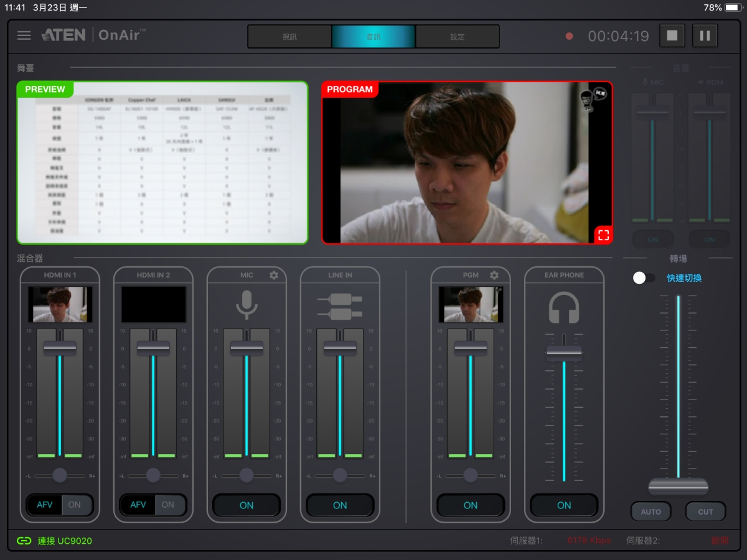Image resolution: width=747 pixels, height=560 pixels.
Task: Switch to the 設定 tab
Action: (x=458, y=37)
